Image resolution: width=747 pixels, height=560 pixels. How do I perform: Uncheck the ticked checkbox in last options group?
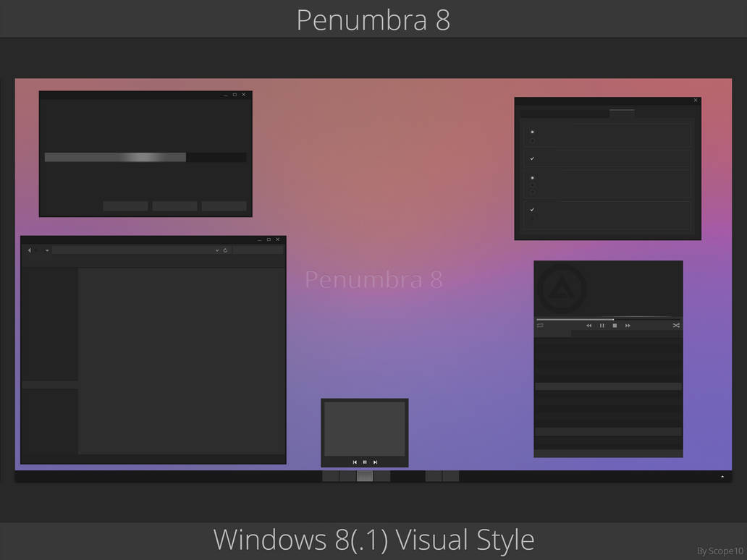coord(532,210)
